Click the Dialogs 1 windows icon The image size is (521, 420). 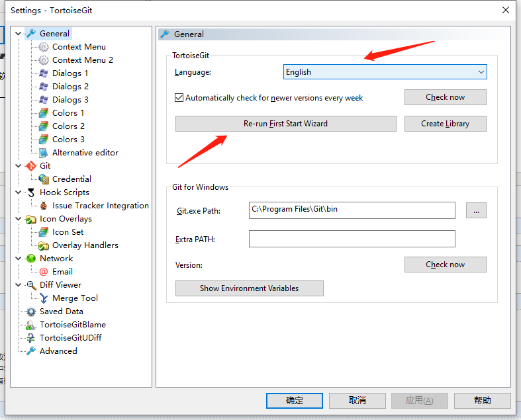pyautogui.click(x=44, y=73)
